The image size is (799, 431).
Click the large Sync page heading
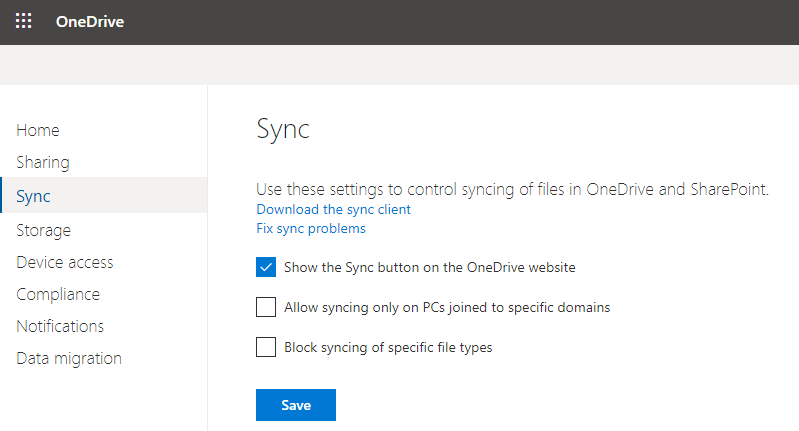pos(283,129)
